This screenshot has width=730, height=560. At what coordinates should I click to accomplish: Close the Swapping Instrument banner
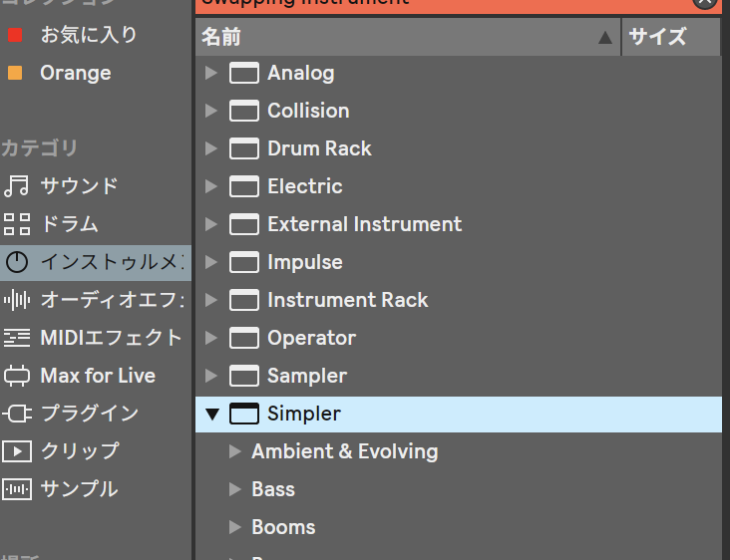pos(704,3)
